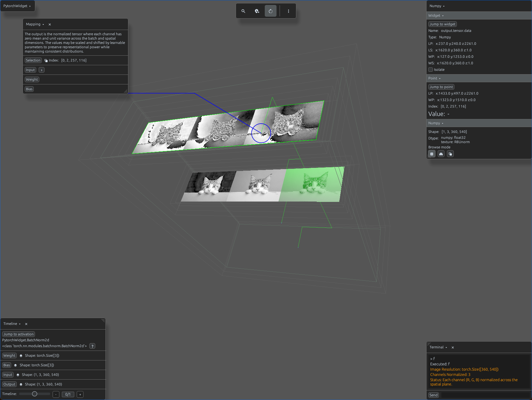
Task: Open the Terminal panel menu
Action: (x=438, y=347)
